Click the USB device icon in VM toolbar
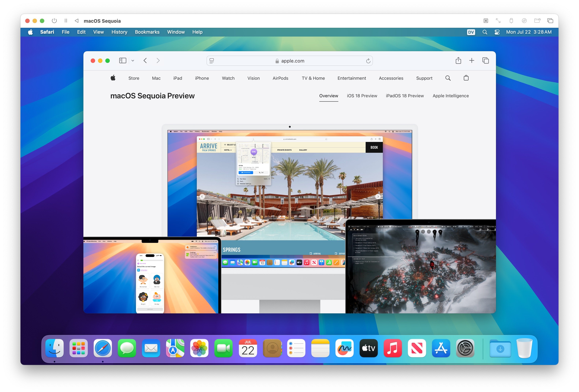The image size is (579, 392). click(511, 21)
